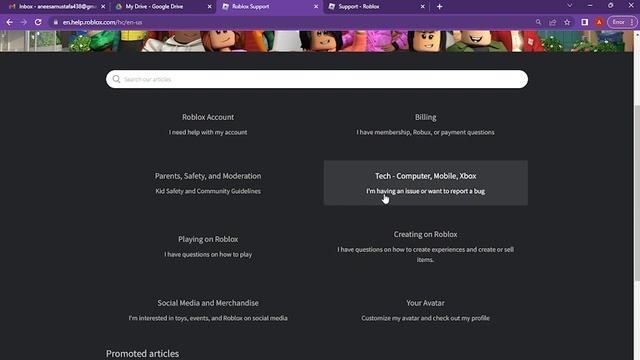The width and height of the screenshot is (640, 360).
Task: Click the site lock icon in address bar
Action: (x=56, y=22)
